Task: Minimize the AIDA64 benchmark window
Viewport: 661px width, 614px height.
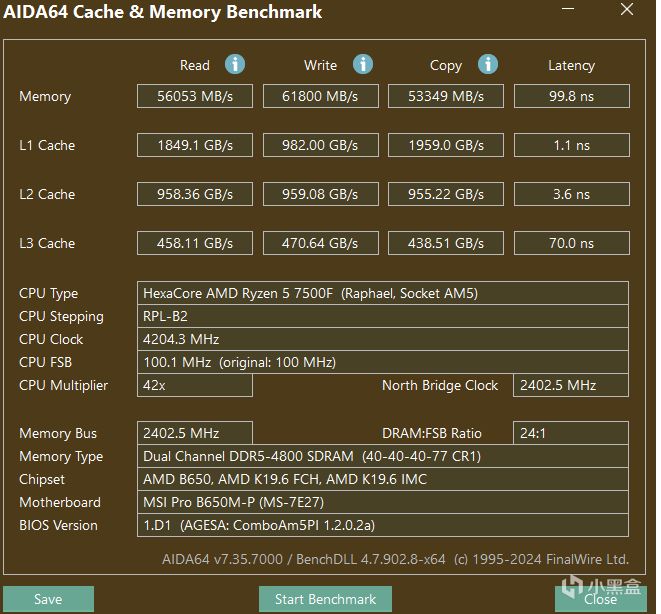Action: point(568,9)
